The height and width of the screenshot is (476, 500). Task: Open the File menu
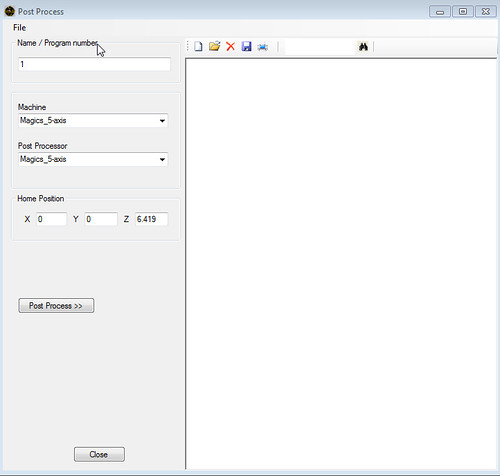19,28
